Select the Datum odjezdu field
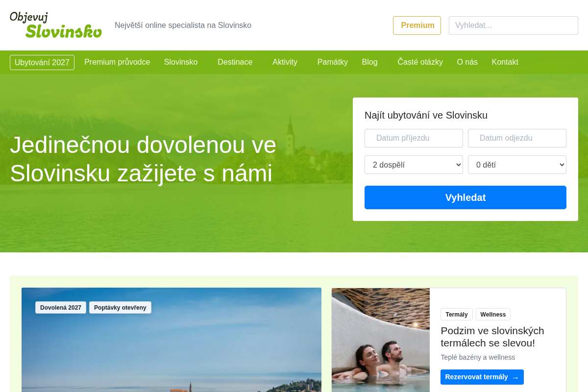 tap(517, 138)
